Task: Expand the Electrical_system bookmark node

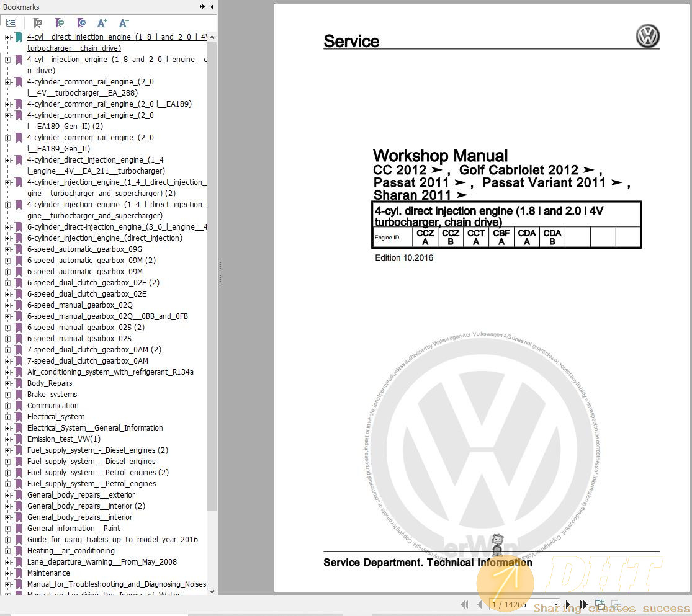Action: click(x=7, y=417)
